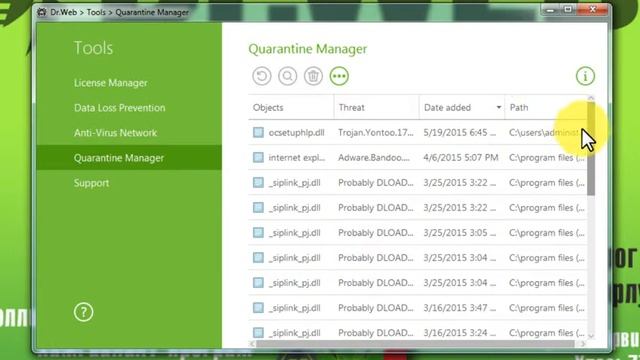Screen dimensions: 640x360
Task: Select Quarantine Manager in sidebar
Action: click(129, 158)
